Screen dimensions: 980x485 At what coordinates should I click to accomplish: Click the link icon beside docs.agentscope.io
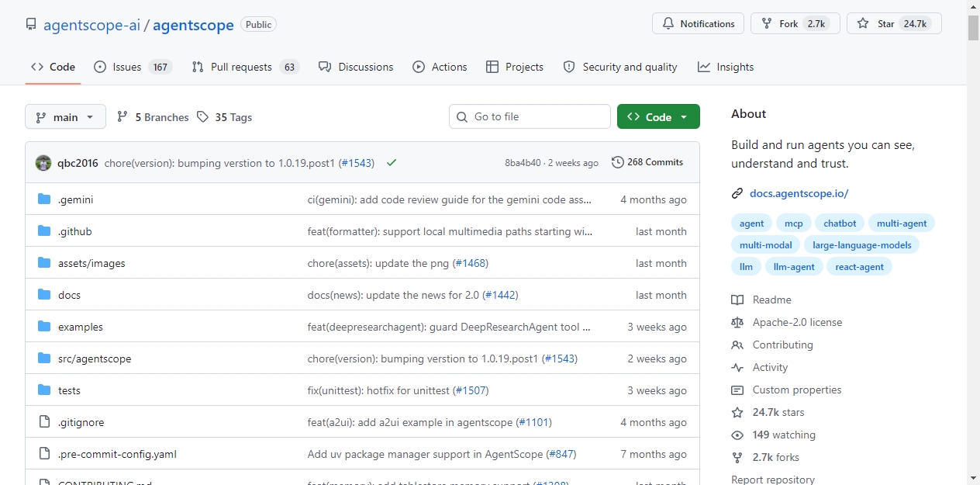tap(737, 194)
